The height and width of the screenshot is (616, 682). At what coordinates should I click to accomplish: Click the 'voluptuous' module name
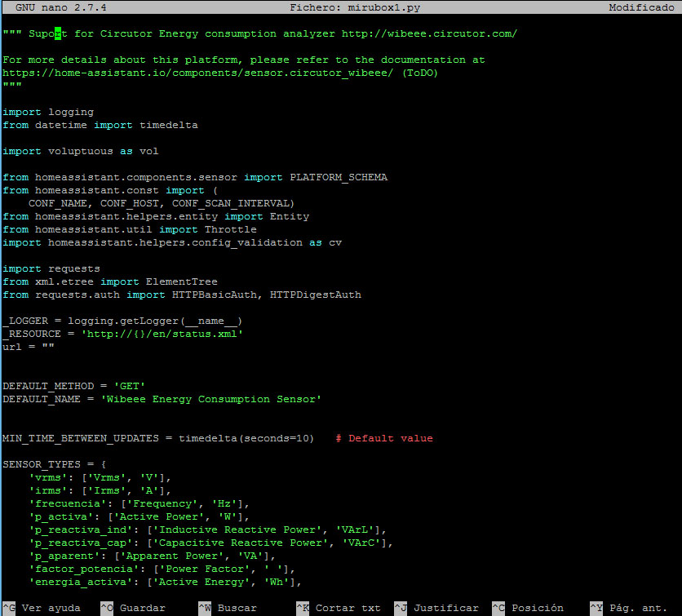81,151
